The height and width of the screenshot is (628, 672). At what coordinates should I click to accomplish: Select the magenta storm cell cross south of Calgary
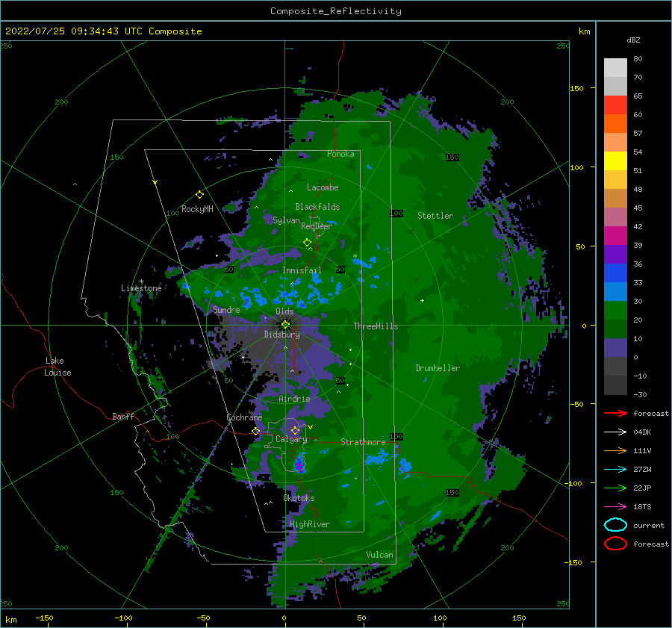click(299, 465)
